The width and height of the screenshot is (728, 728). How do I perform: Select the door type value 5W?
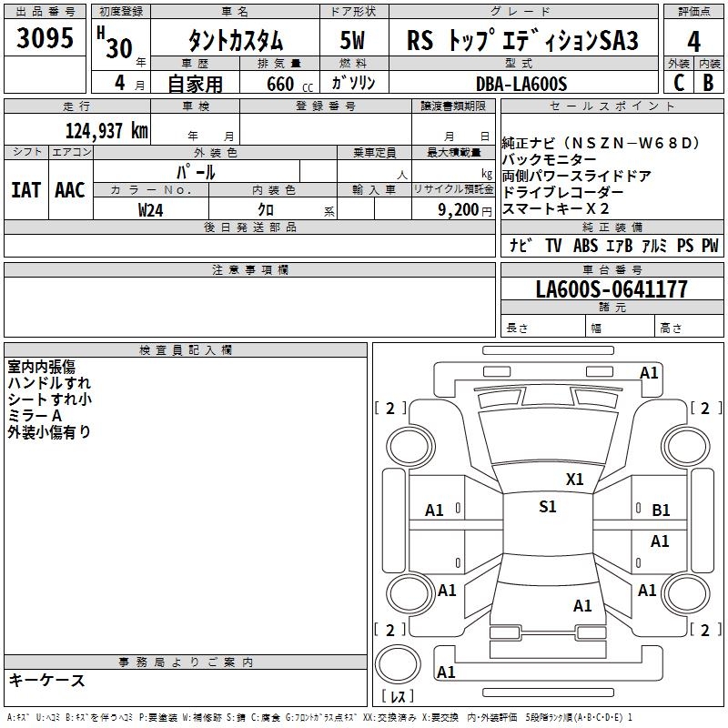click(x=353, y=40)
